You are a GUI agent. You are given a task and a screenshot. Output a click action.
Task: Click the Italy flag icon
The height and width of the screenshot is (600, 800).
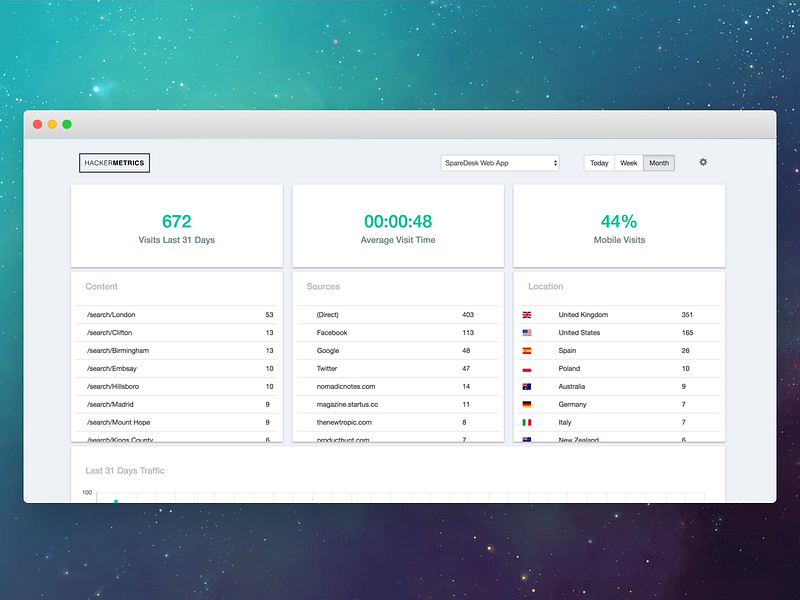tap(526, 422)
